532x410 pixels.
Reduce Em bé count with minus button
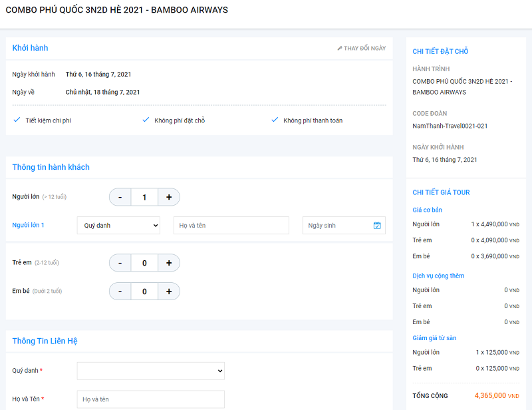point(120,292)
